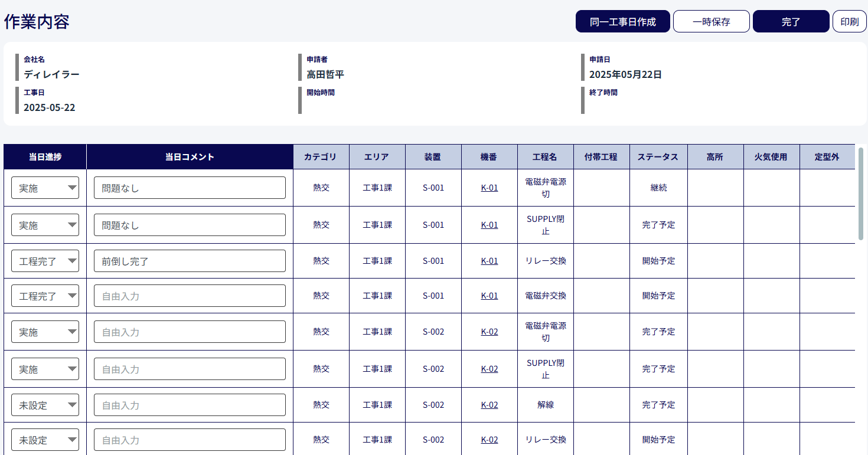Click comment field in S-002 電磁弁電源切 row
The image size is (868, 455).
(x=190, y=332)
